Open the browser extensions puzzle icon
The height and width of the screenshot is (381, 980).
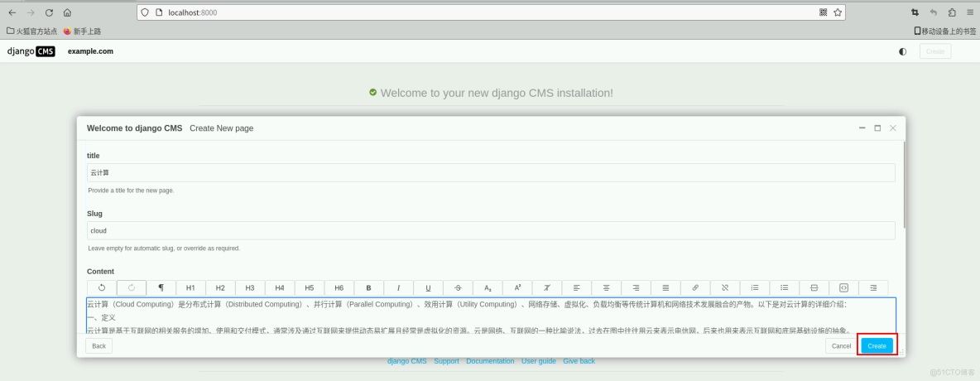click(x=951, y=12)
